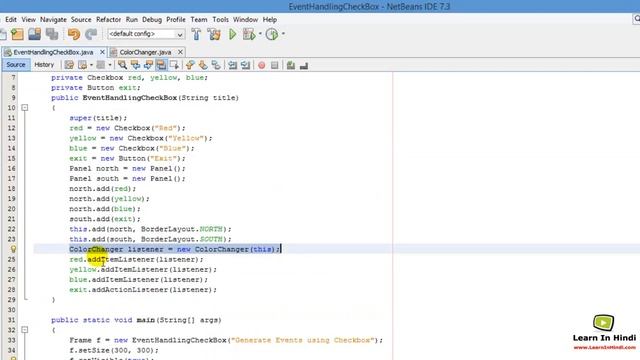Image resolution: width=640 pixels, height=360 pixels.
Task: Click Find Next Occurrence icon
Action: coord(148,65)
